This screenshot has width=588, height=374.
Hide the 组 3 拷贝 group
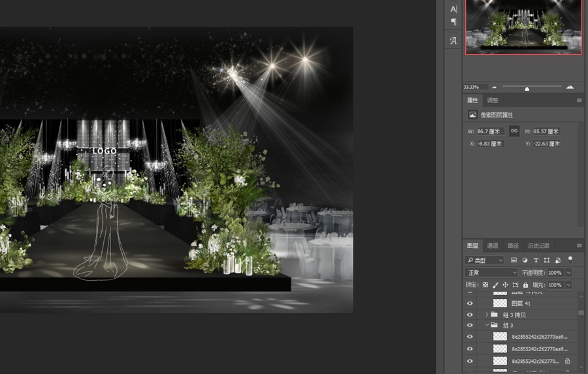point(470,315)
